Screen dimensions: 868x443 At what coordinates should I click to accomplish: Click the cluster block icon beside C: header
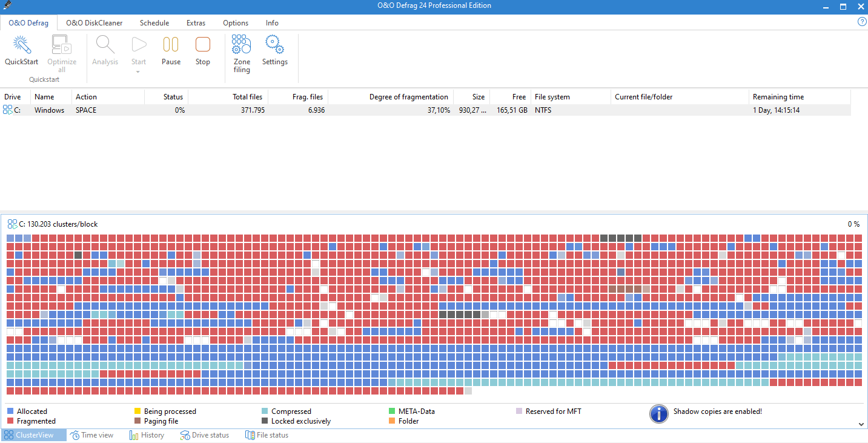tap(12, 224)
